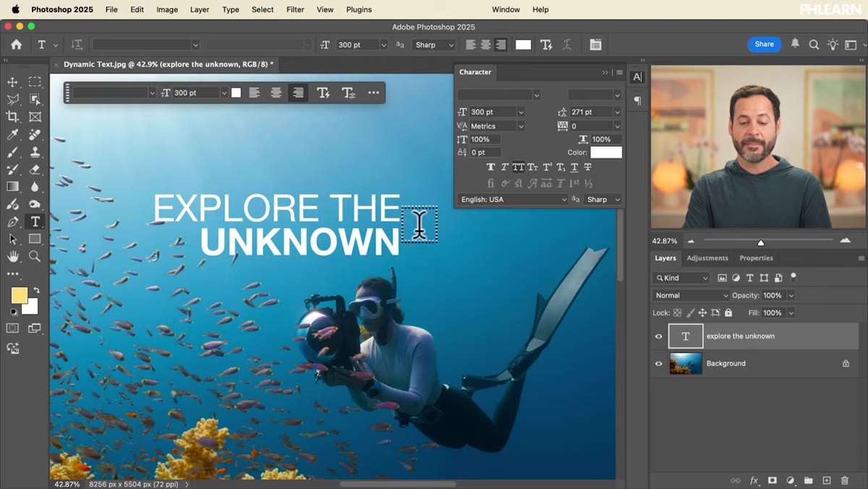Open font family dropdown in Character panel

(536, 95)
